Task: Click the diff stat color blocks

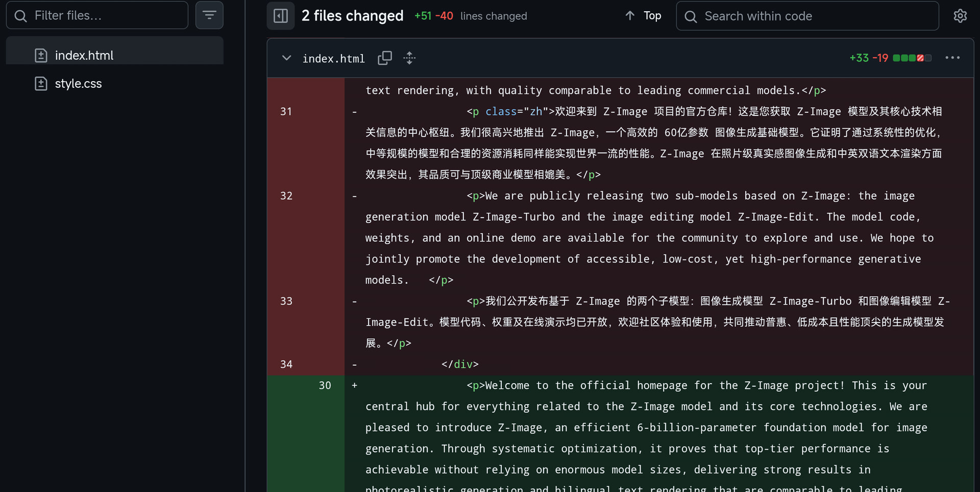Action: tap(912, 58)
